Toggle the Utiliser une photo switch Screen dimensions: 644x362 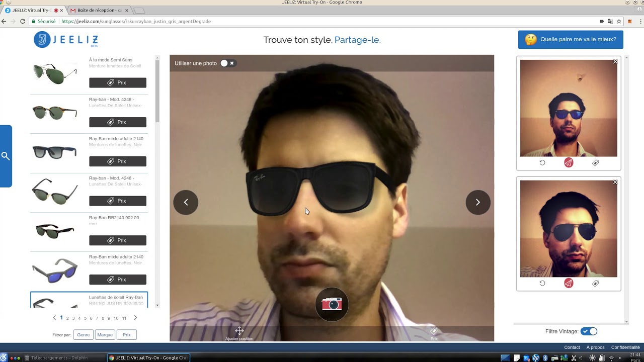tap(227, 63)
